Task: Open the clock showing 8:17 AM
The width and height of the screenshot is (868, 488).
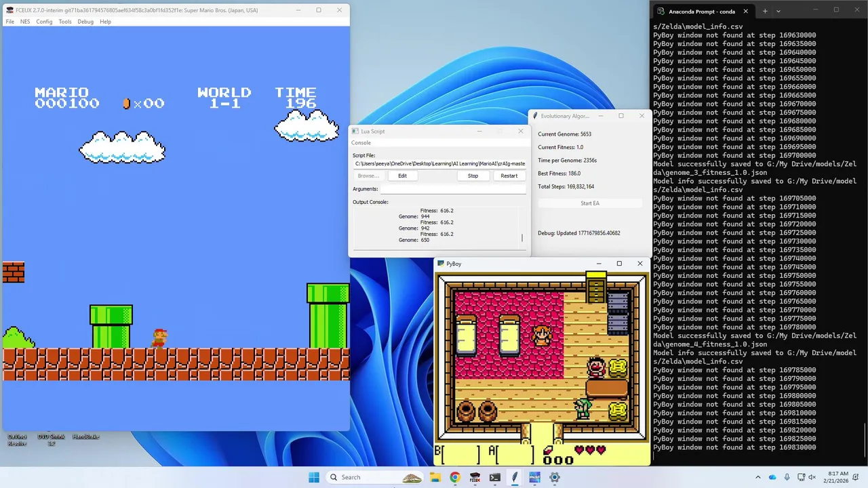Action: [x=837, y=477]
